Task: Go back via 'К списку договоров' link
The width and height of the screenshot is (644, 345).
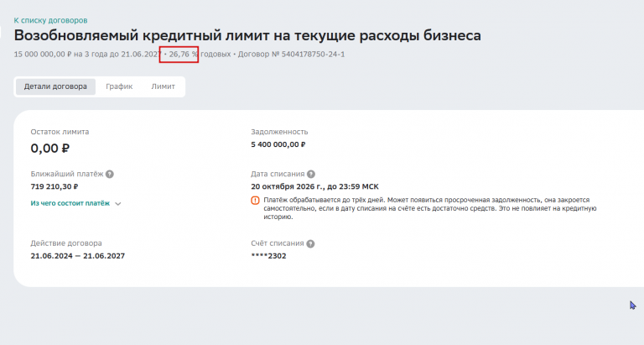Action: [50, 20]
